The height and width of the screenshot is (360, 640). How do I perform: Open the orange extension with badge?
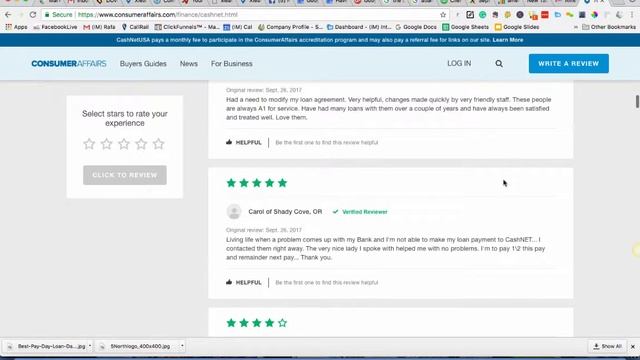pyautogui.click(x=533, y=15)
